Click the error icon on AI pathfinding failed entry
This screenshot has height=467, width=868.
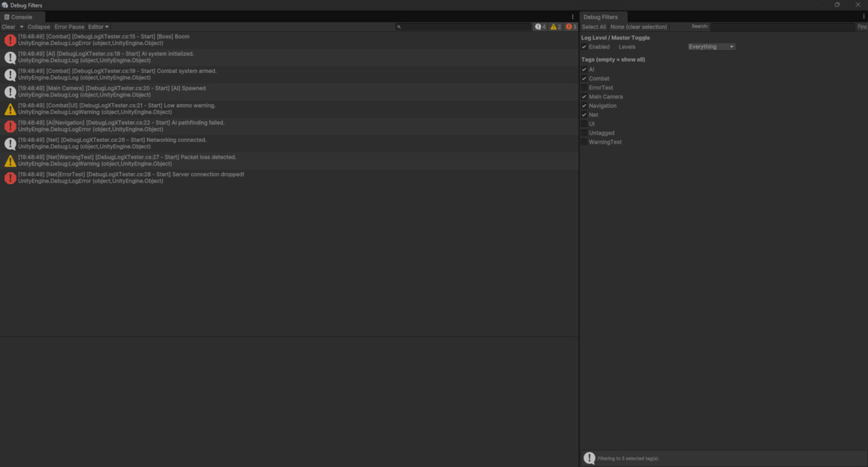[x=9, y=126]
